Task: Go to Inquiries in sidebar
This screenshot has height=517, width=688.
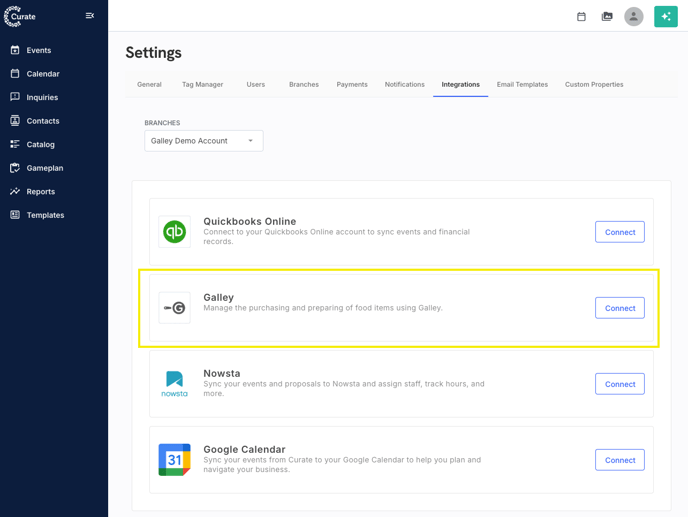Action: (42, 97)
